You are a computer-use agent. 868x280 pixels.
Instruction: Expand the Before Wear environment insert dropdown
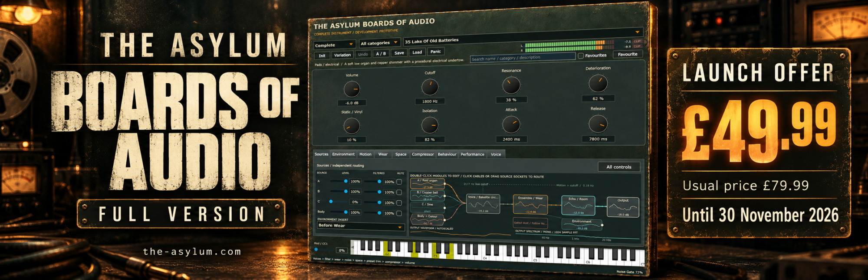click(x=360, y=226)
